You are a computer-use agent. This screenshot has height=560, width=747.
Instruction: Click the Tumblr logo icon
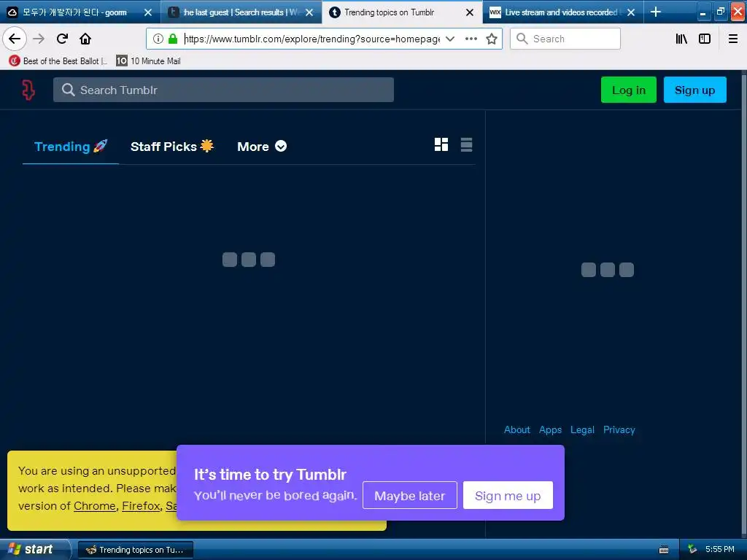[28, 90]
